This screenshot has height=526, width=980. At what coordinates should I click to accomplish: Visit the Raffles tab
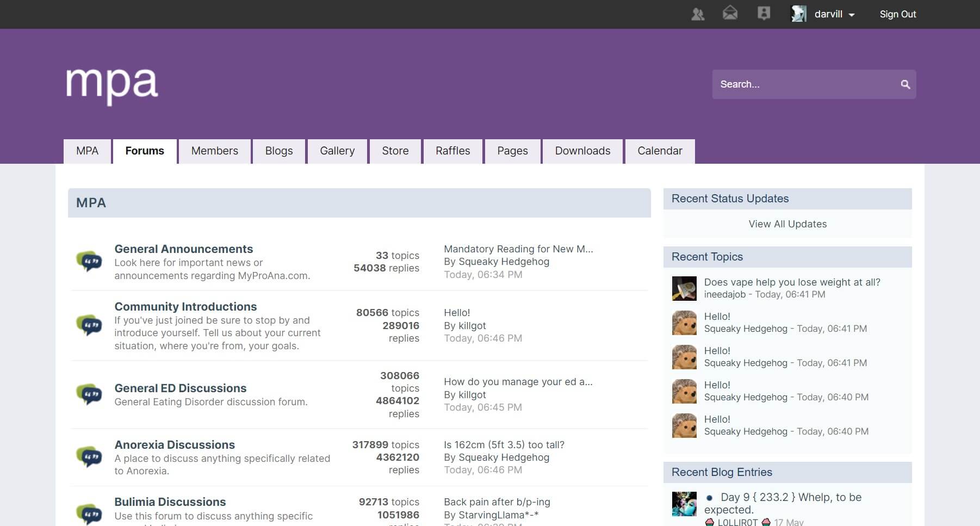point(453,151)
